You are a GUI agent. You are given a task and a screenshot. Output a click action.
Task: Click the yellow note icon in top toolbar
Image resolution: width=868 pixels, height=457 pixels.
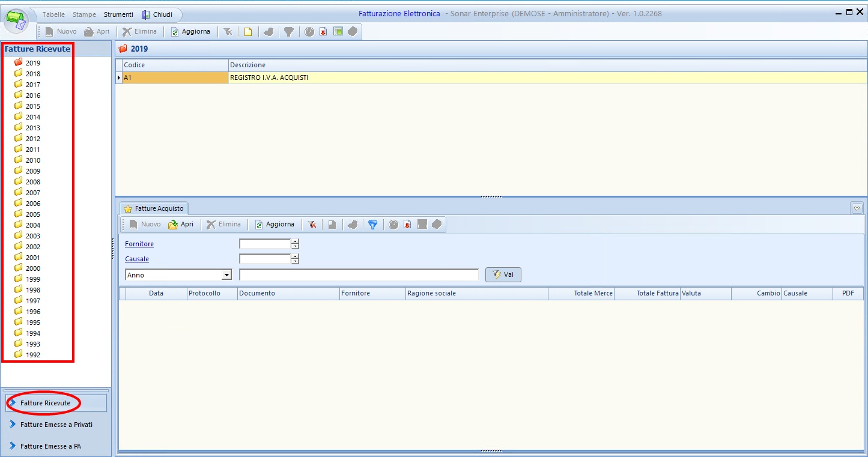247,32
